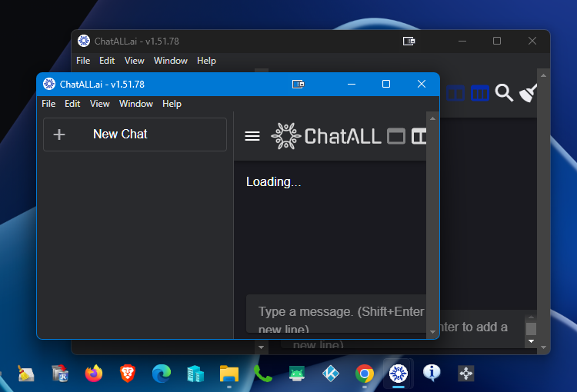Maximize the front ChatALL window
Viewport: 577px width, 392px height.
click(386, 85)
